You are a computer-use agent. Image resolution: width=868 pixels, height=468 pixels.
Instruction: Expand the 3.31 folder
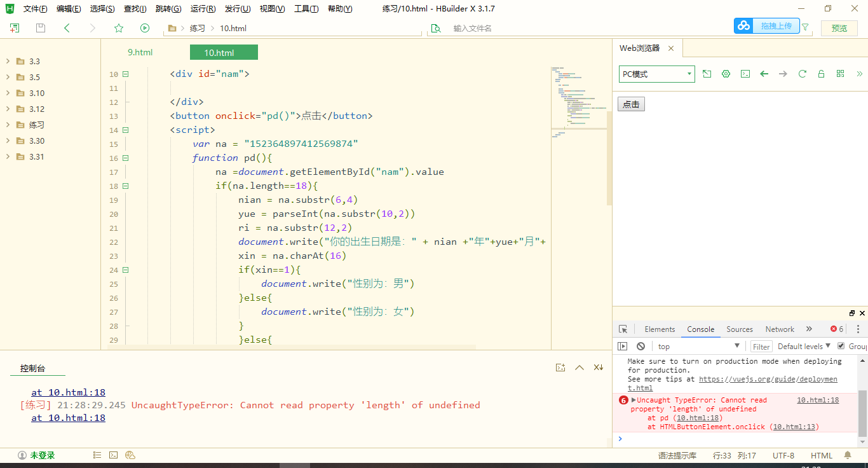(8, 157)
